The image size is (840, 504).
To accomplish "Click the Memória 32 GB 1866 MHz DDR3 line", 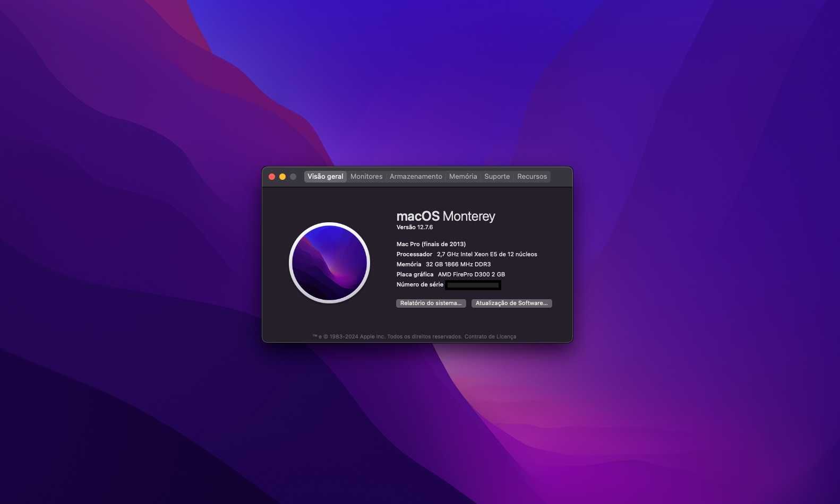I will pos(444,264).
